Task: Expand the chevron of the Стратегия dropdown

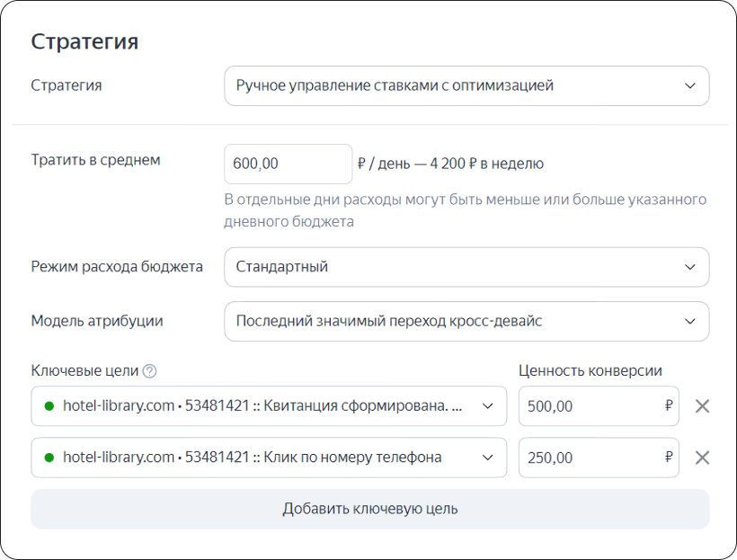Action: [x=690, y=86]
